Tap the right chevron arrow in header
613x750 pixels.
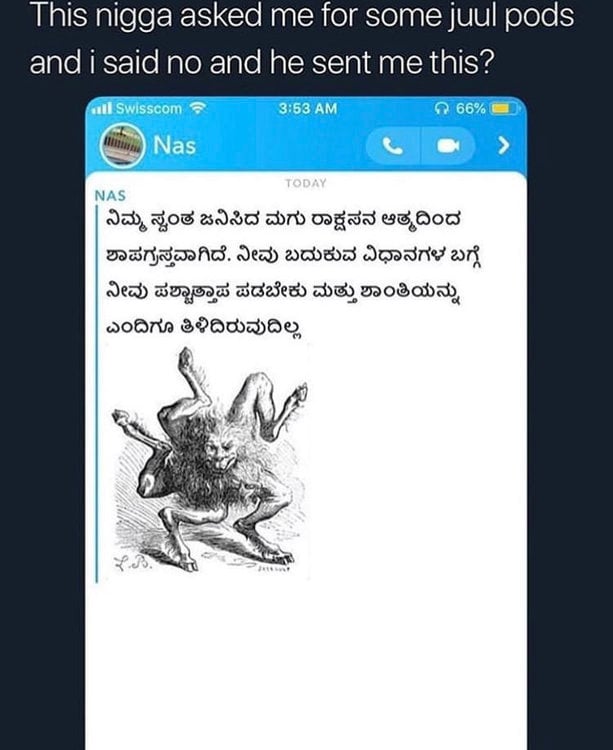[x=504, y=146]
